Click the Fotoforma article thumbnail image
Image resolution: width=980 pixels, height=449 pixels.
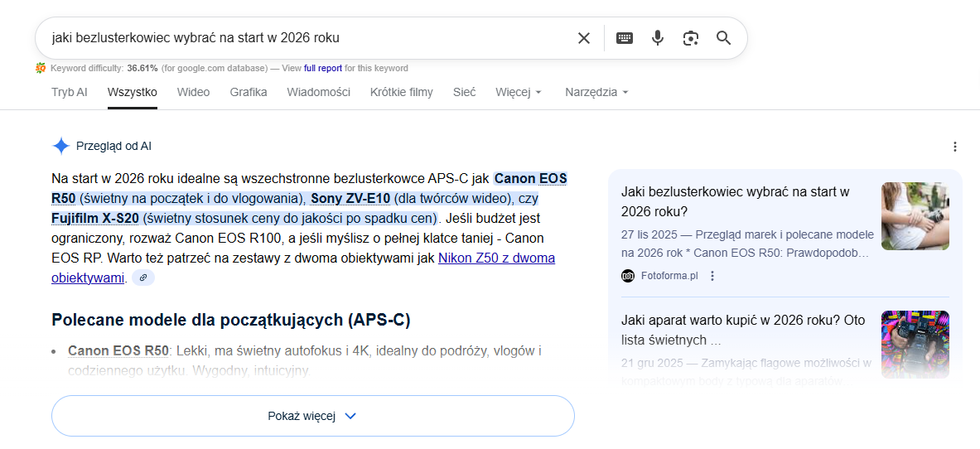(x=915, y=216)
